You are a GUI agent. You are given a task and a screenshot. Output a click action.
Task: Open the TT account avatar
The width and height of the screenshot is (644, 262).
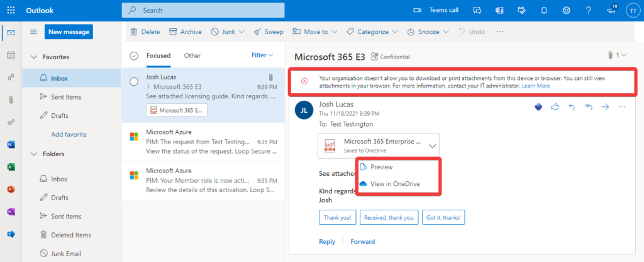click(633, 10)
